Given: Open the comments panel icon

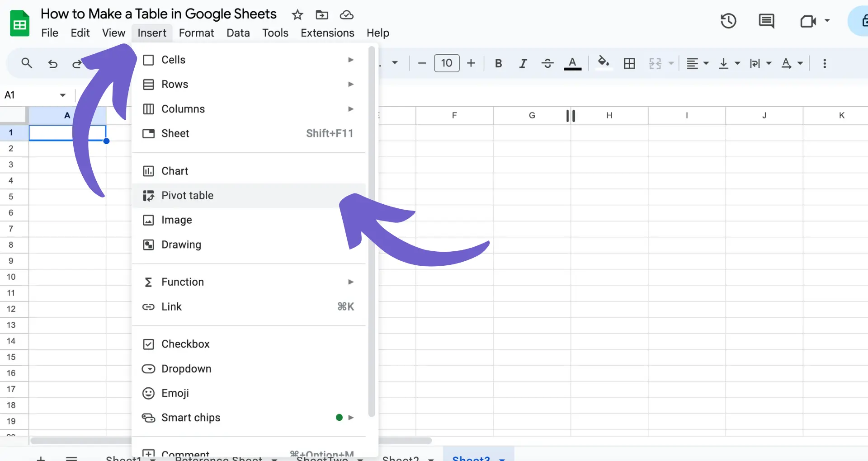Looking at the screenshot, I should pos(766,21).
